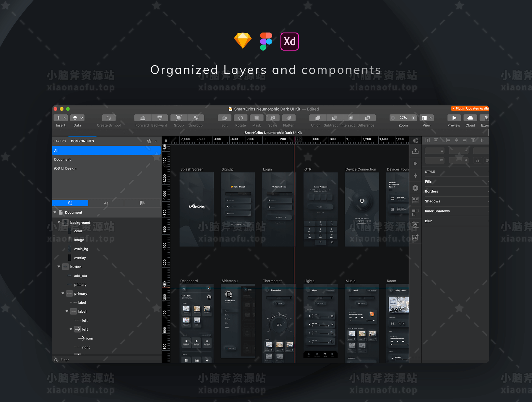
Task: Click the Craft hexagon library icon
Action: click(x=415, y=188)
